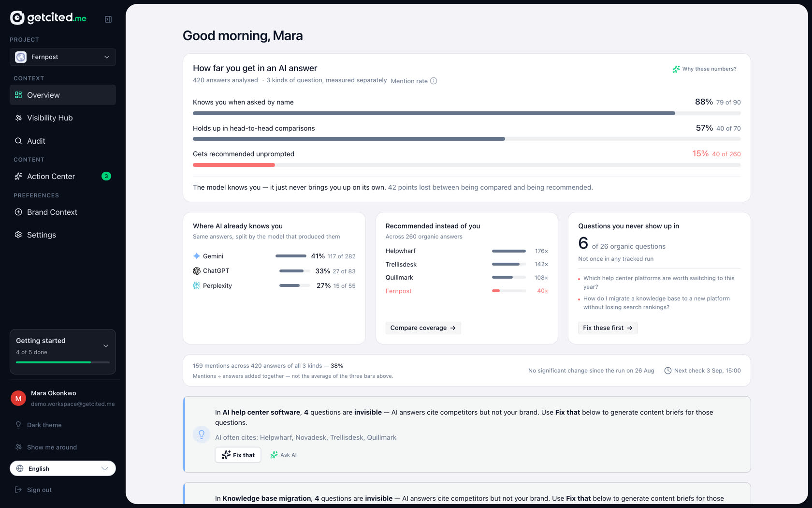Click the green 3 badge on Action Center
Screen dimensions: 812x508
(106, 176)
